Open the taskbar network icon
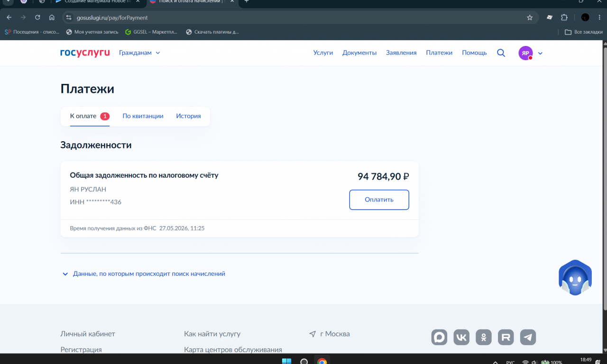The width and height of the screenshot is (607, 364). click(x=525, y=362)
